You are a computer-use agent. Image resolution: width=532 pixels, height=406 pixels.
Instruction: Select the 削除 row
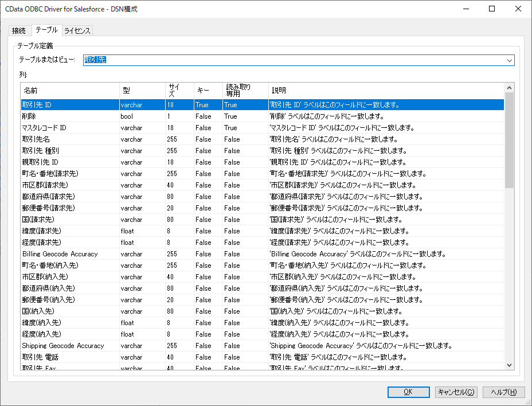(262, 116)
